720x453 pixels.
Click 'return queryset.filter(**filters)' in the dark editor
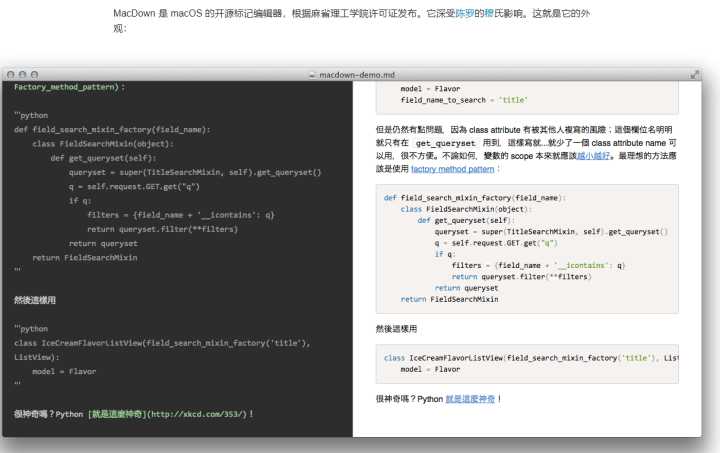(x=163, y=229)
